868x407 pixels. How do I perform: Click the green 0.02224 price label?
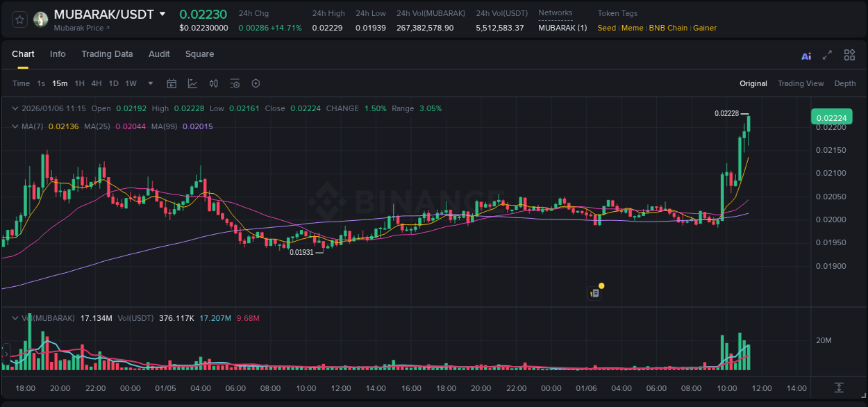(x=831, y=117)
